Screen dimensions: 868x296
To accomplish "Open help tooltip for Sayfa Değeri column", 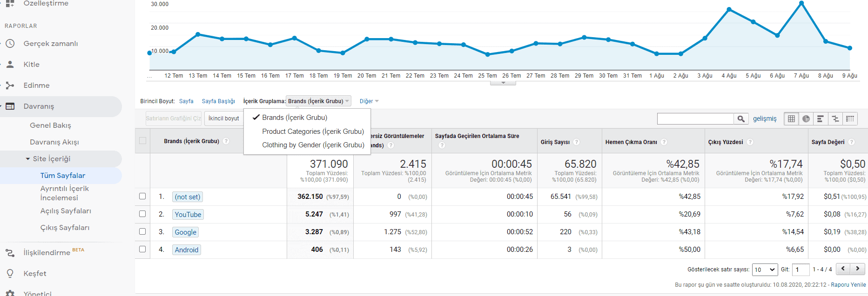I will (x=851, y=142).
